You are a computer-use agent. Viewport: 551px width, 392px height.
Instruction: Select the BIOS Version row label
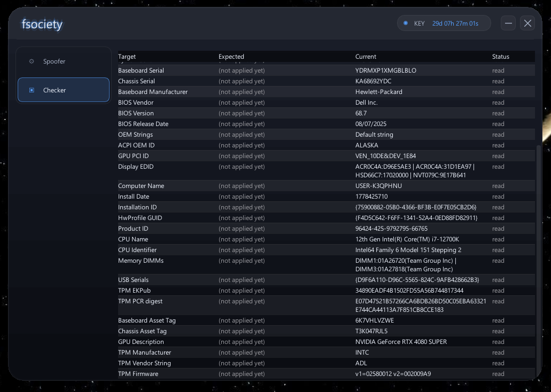[x=136, y=113]
